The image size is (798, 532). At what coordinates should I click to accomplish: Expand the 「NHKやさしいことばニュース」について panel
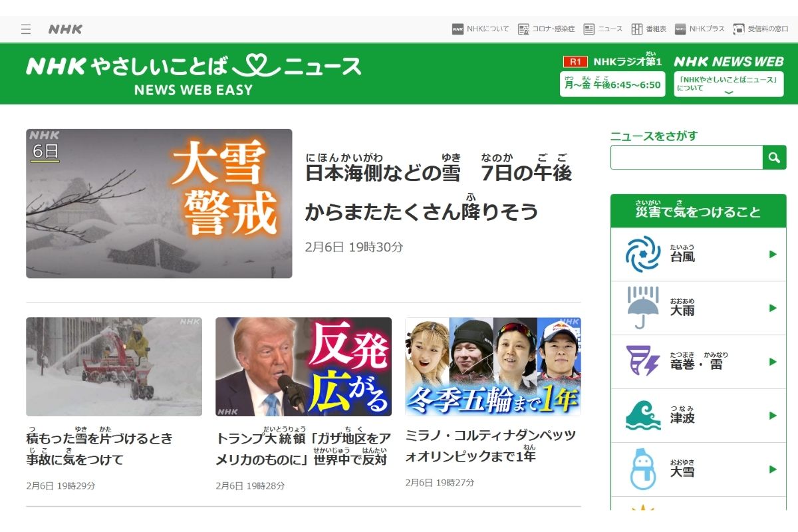point(728,84)
